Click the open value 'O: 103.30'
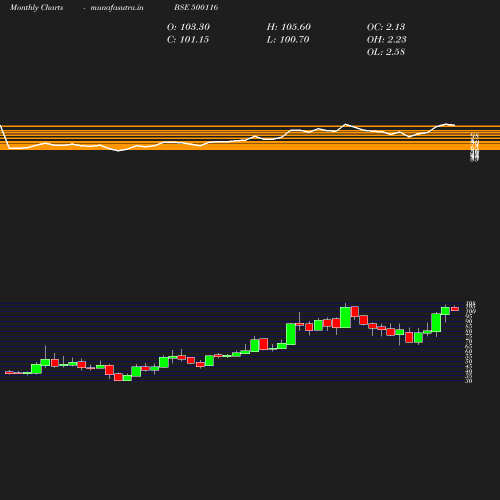500x500 pixels. 188,27
